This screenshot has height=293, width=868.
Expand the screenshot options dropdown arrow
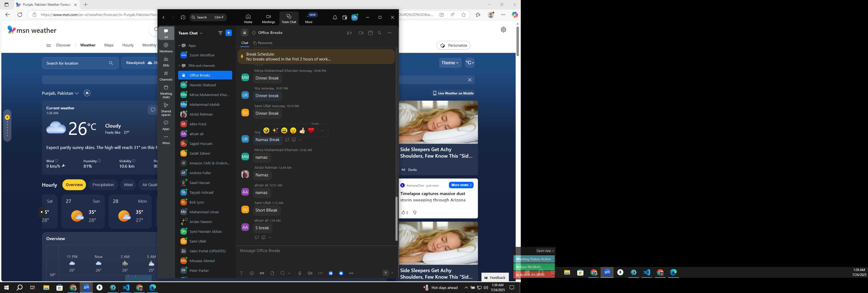pos(289,273)
